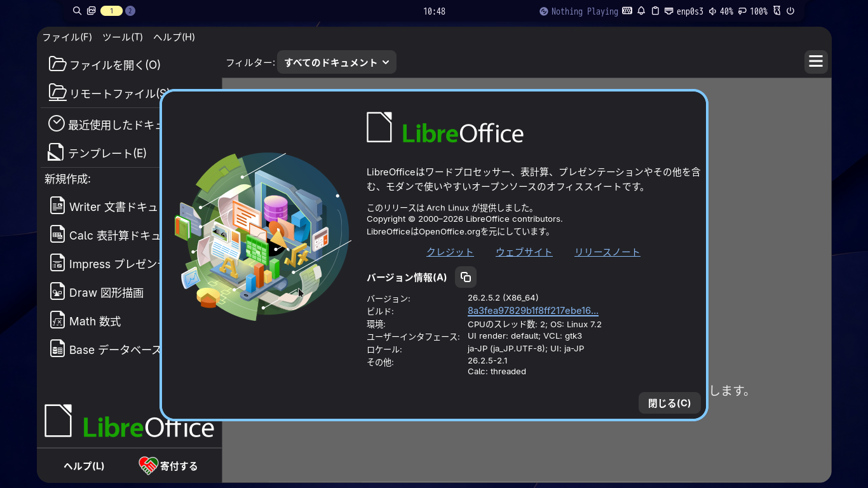Click the Templates icon in sidebar
Viewport: 868px width, 488px height.
coord(57,152)
